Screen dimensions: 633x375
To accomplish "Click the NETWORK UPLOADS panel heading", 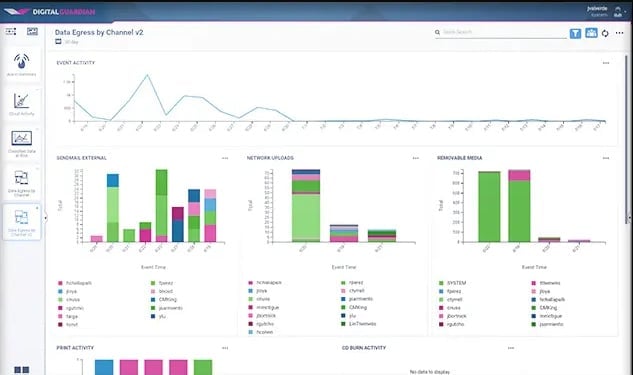I will 270,158.
